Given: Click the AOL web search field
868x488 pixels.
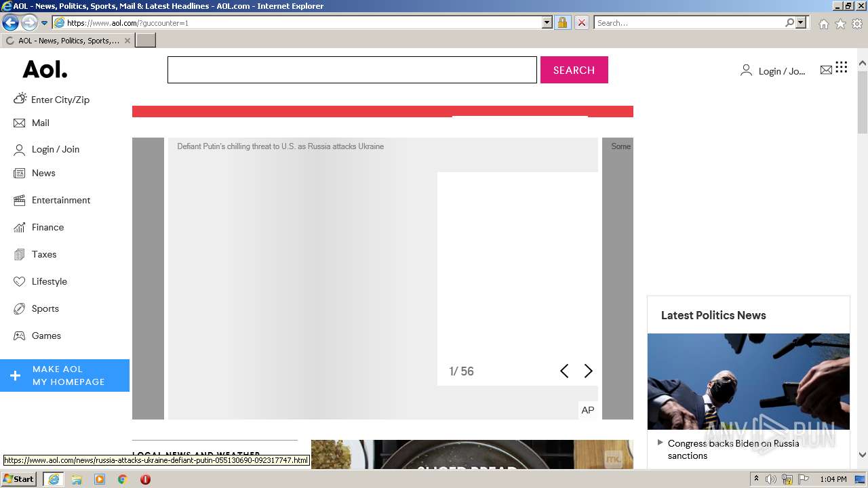Looking at the screenshot, I should [x=352, y=70].
